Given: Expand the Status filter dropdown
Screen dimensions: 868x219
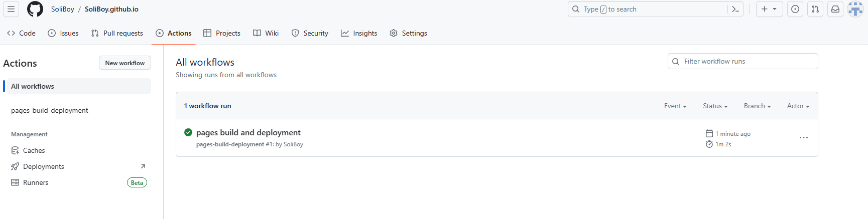Looking at the screenshot, I should tap(715, 106).
